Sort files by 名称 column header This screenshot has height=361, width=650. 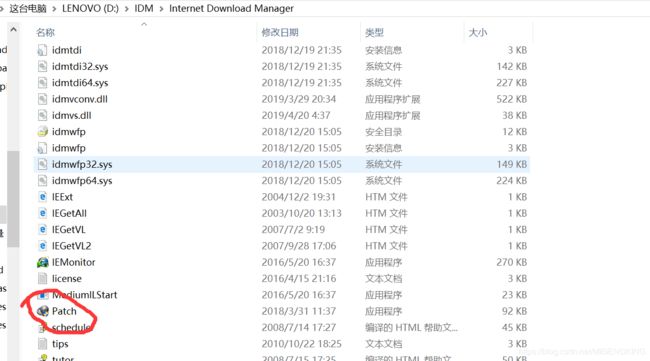click(46, 32)
